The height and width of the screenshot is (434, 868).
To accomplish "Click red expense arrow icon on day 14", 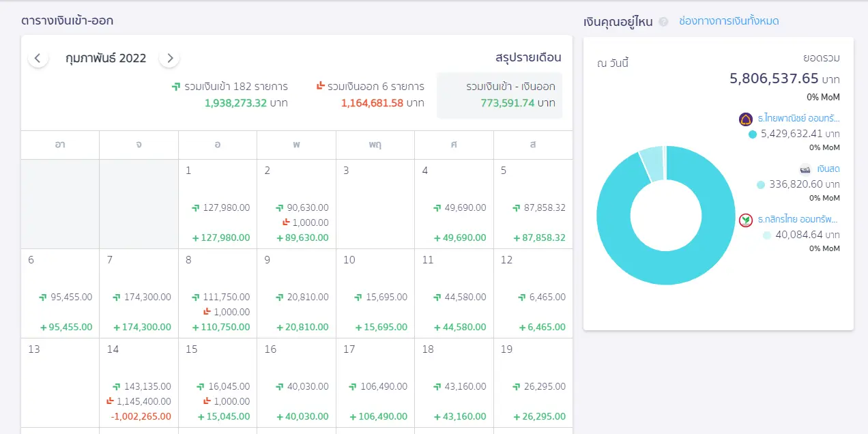I will [110, 401].
